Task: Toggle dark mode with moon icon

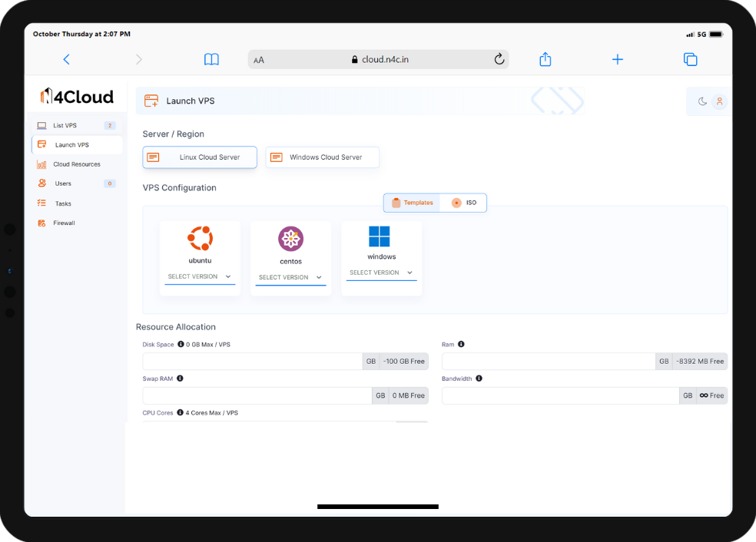Action: click(702, 101)
